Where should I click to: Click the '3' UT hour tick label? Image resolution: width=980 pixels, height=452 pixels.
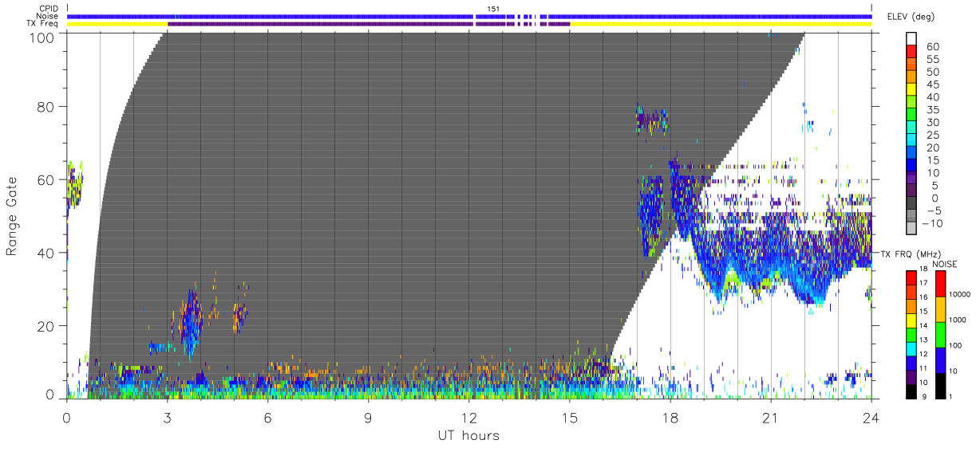[167, 418]
